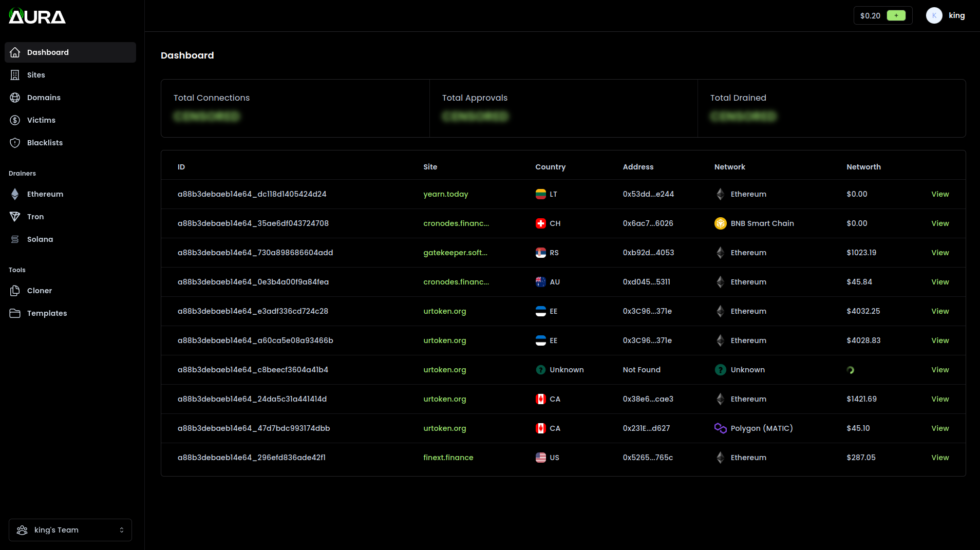Click the Network column header
Screen dimensions: 980x550
(x=729, y=167)
